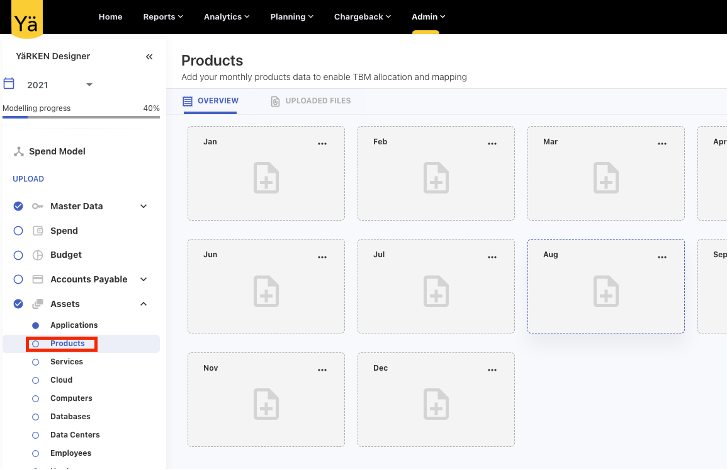Toggle the Accounts Payable status circle
The height and width of the screenshot is (470, 728).
coord(18,280)
